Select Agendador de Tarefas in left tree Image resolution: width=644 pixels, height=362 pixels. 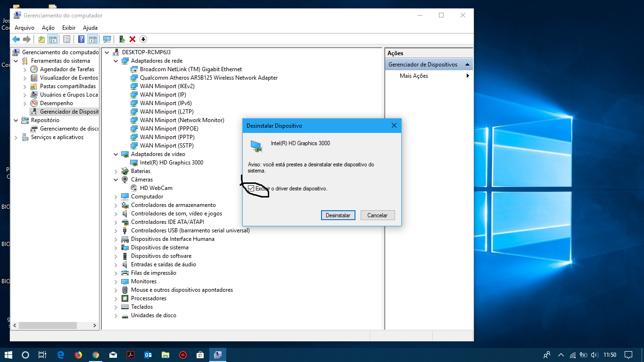pos(67,69)
